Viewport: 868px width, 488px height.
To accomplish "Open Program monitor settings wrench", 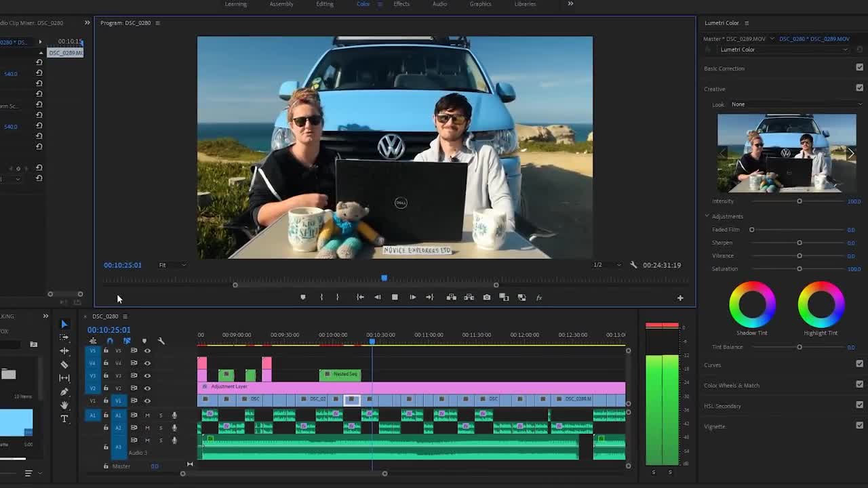I will pos(633,265).
